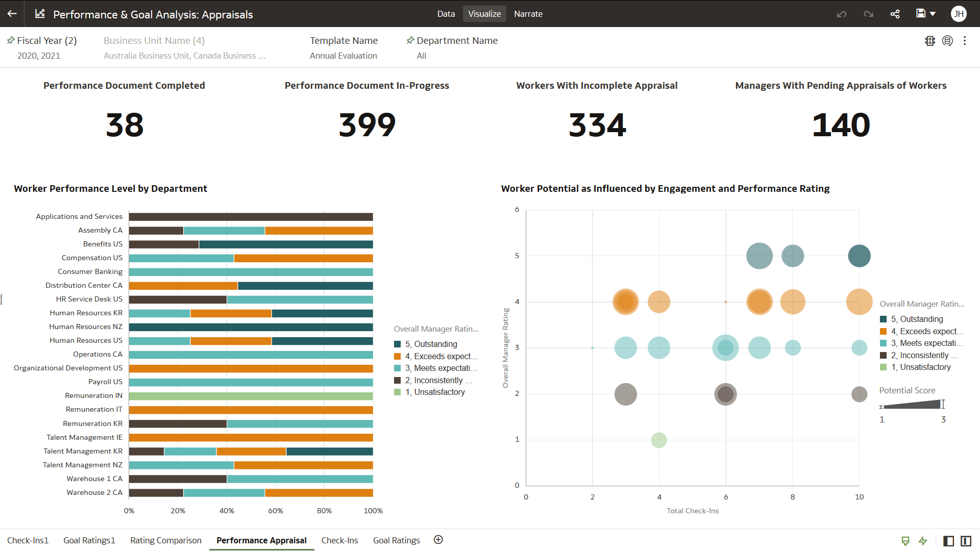980x551 pixels.
Task: Toggle the center grammar panel
Action: pyautogui.click(x=966, y=541)
